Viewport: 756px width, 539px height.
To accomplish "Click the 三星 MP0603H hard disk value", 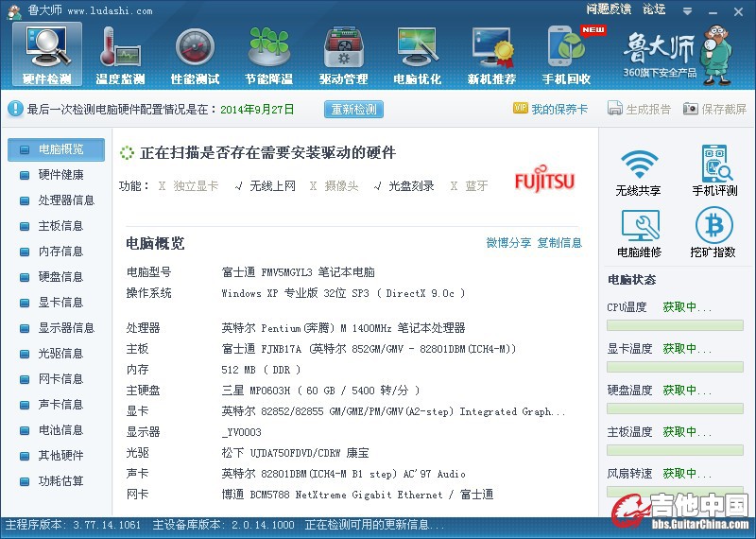I will [320, 391].
